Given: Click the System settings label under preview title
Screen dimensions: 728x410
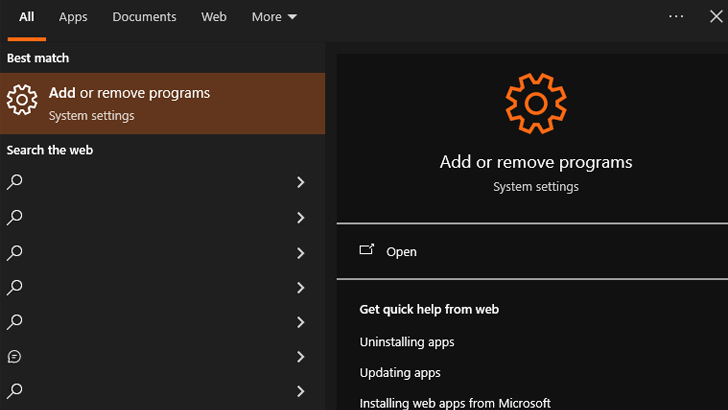Looking at the screenshot, I should click(x=536, y=187).
